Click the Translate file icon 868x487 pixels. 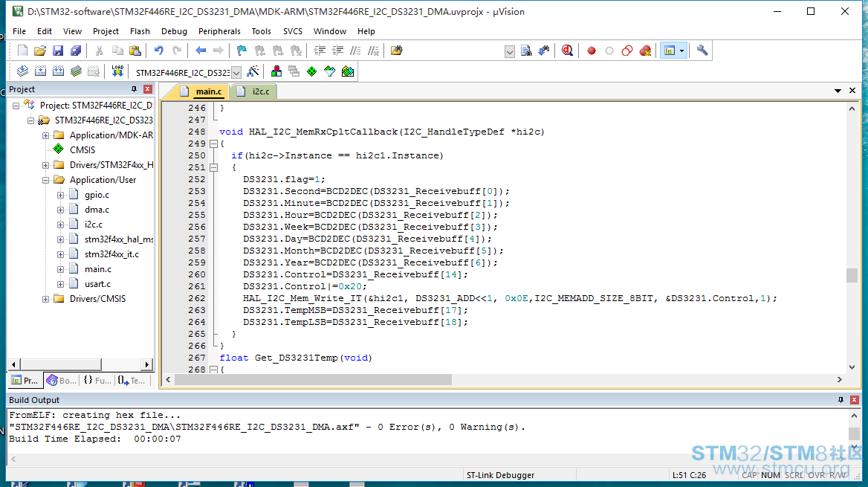click(x=23, y=71)
